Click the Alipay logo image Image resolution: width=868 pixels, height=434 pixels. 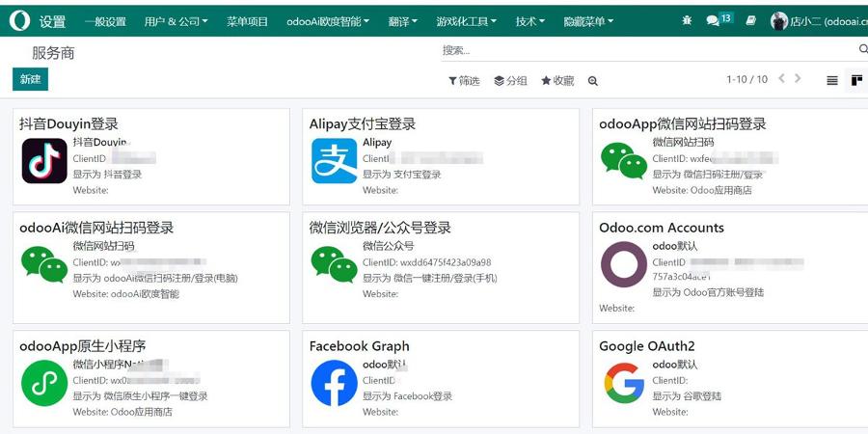(334, 160)
